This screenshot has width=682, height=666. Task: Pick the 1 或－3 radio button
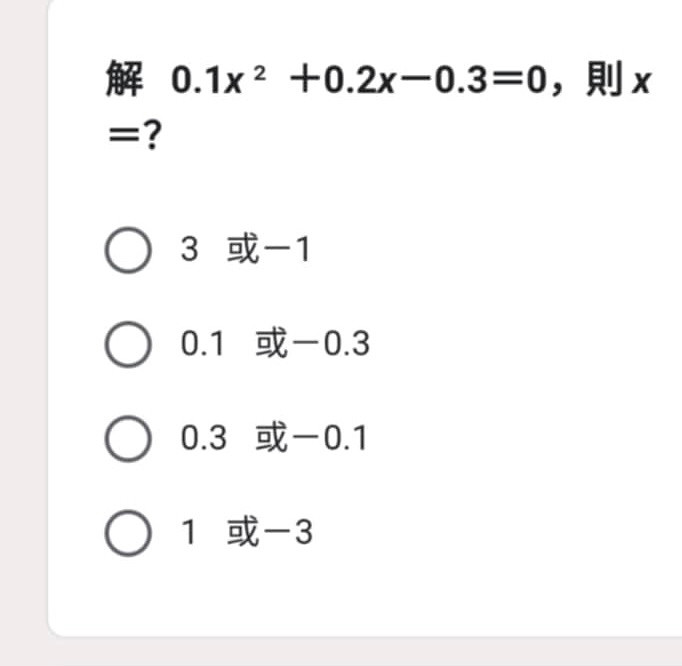pyautogui.click(x=128, y=533)
